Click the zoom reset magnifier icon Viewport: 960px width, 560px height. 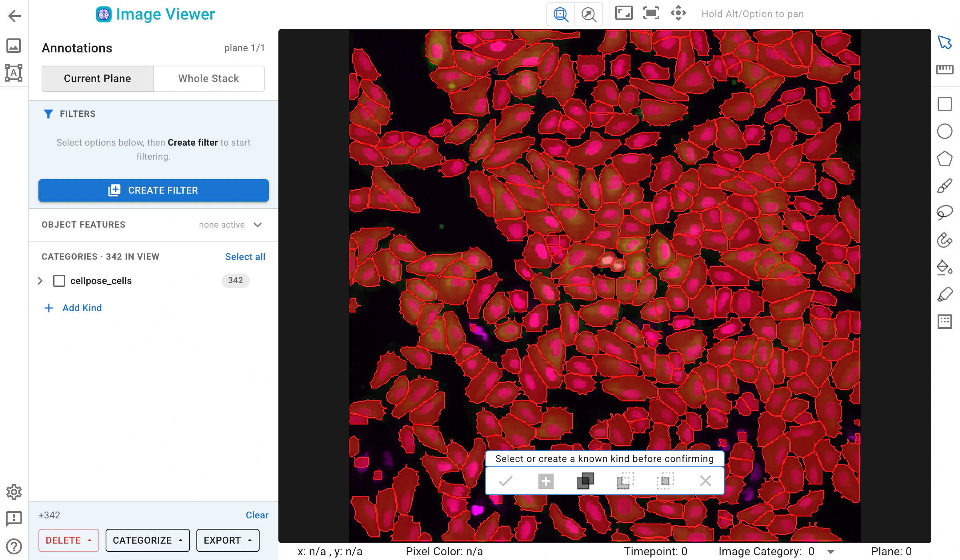589,14
